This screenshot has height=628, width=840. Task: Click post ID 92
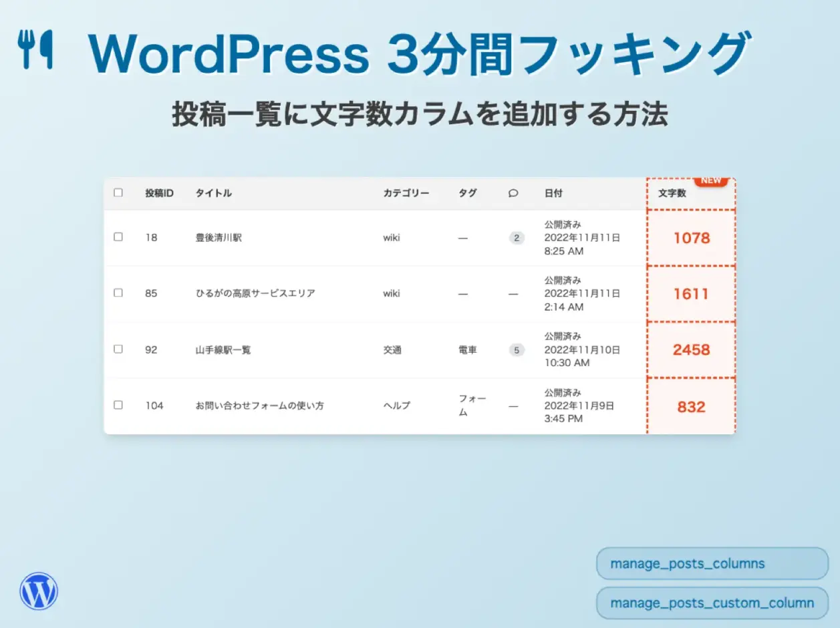151,349
